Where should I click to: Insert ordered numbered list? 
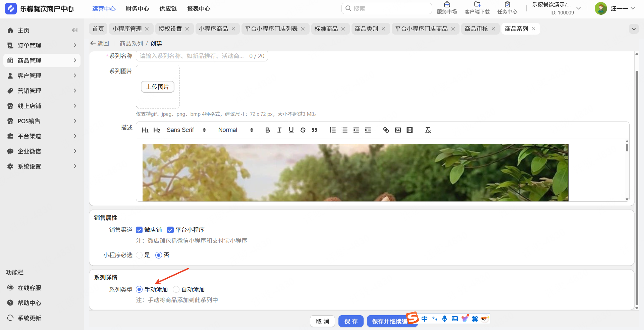coord(333,130)
